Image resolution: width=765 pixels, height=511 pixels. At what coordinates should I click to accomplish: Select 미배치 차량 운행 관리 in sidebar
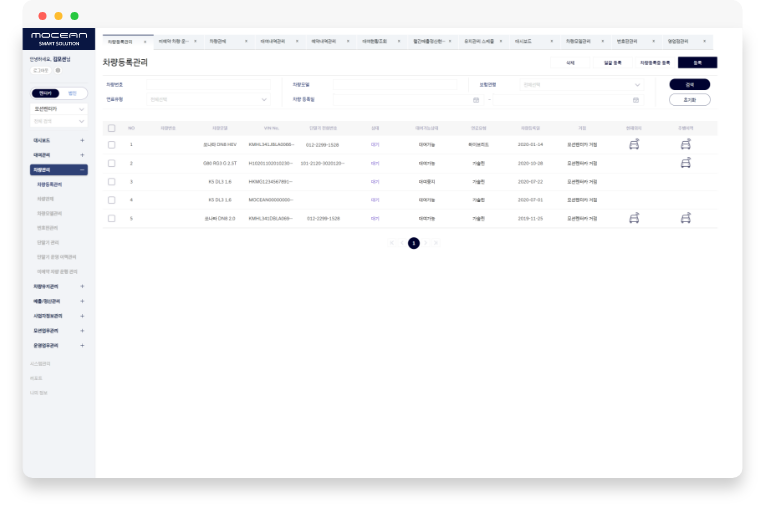click(57, 272)
